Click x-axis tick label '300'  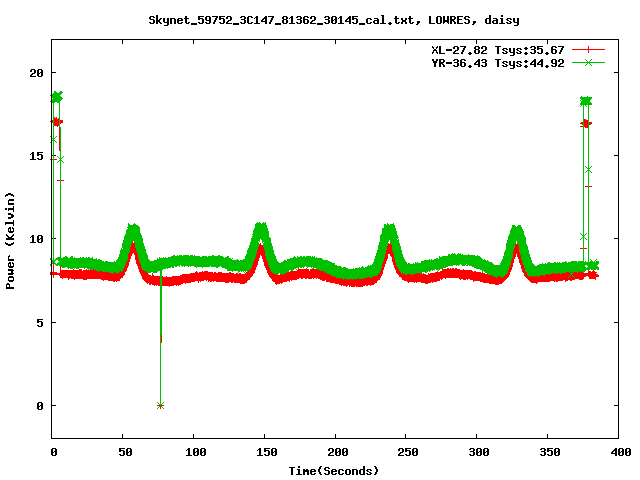pos(479,452)
